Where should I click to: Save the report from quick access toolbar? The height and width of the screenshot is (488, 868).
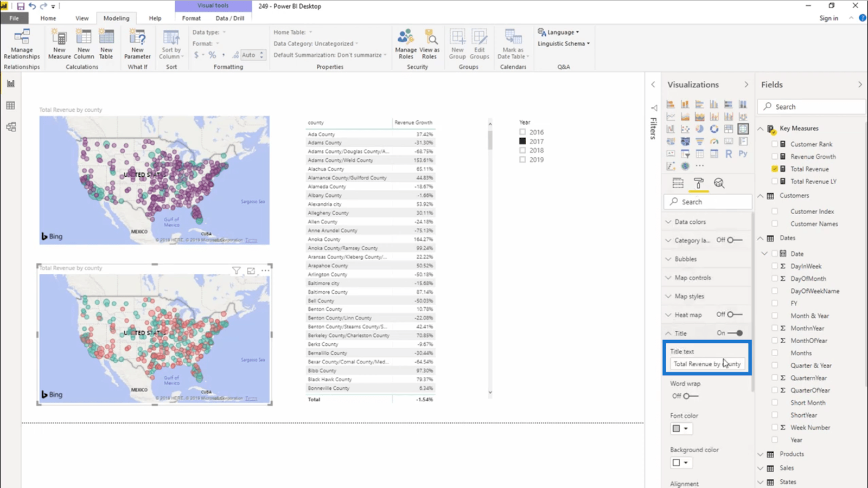tap(21, 6)
